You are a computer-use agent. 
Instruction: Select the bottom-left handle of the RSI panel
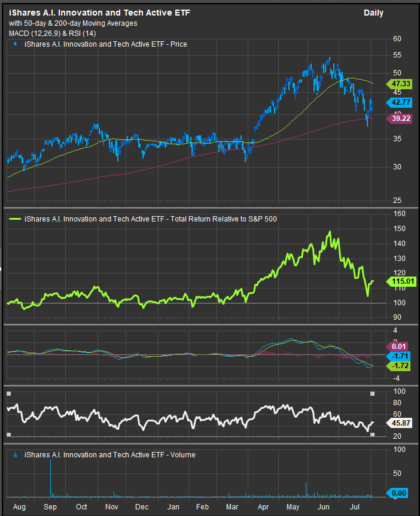[8, 435]
